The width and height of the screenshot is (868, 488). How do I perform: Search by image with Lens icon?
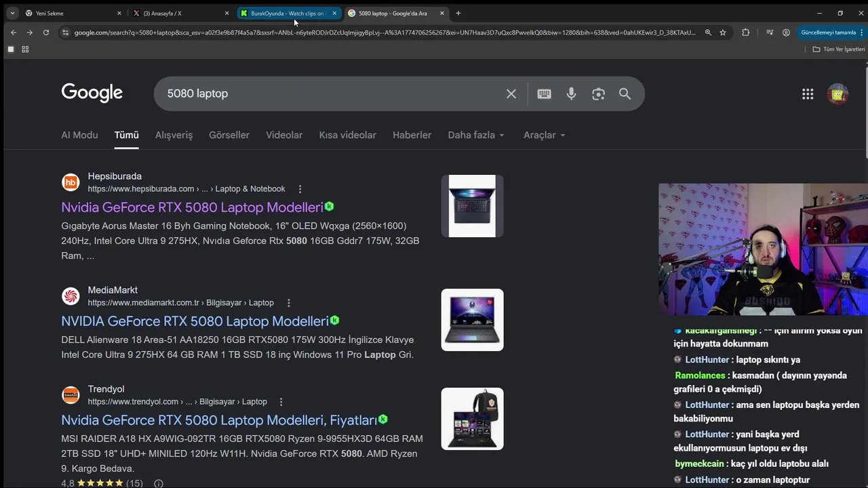(x=598, y=94)
